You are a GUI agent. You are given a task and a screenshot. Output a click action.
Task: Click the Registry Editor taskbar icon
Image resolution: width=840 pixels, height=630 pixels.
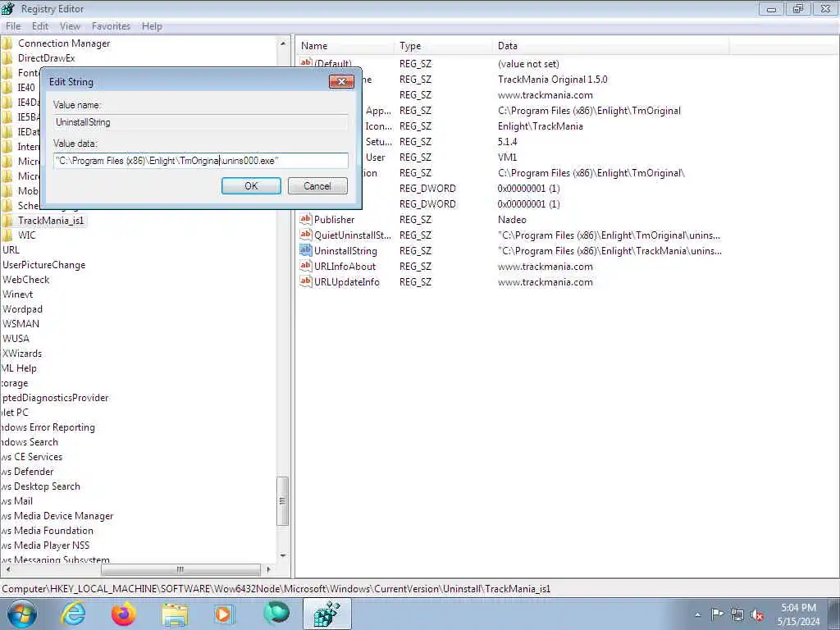[326, 614]
